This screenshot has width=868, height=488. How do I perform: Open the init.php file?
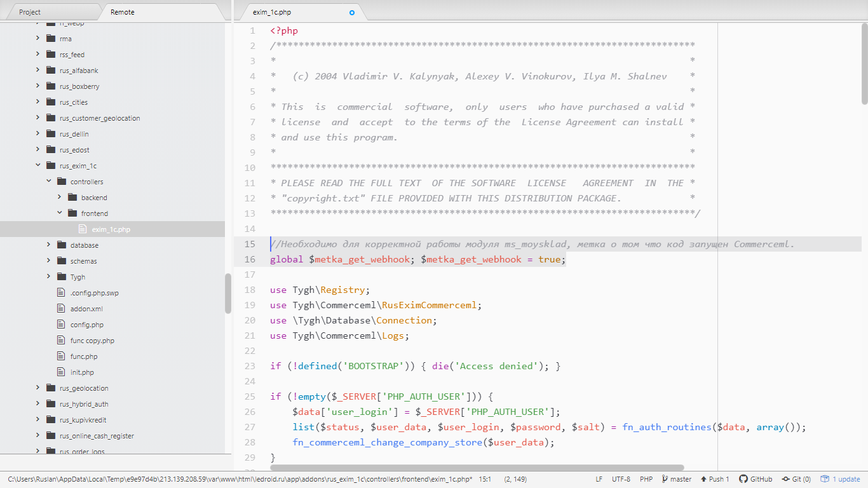[x=82, y=372]
